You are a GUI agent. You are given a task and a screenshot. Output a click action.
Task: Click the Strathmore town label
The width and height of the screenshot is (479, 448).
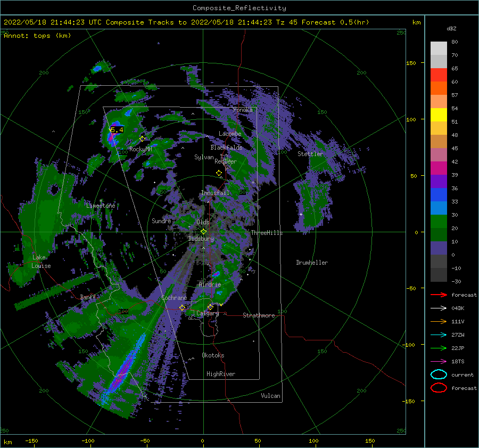[x=259, y=315]
